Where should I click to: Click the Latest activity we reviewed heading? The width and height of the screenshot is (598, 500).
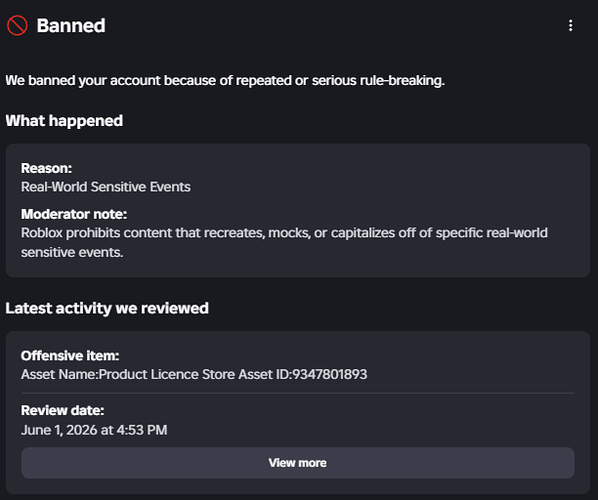pyautogui.click(x=107, y=308)
